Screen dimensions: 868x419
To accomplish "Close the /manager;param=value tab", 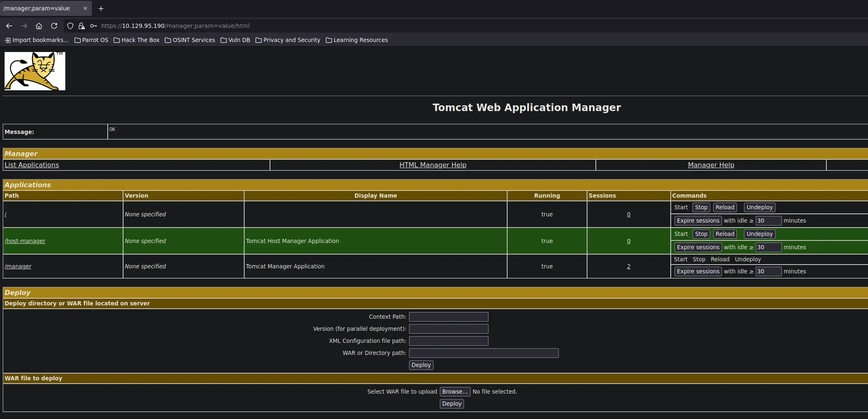I will click(x=85, y=8).
